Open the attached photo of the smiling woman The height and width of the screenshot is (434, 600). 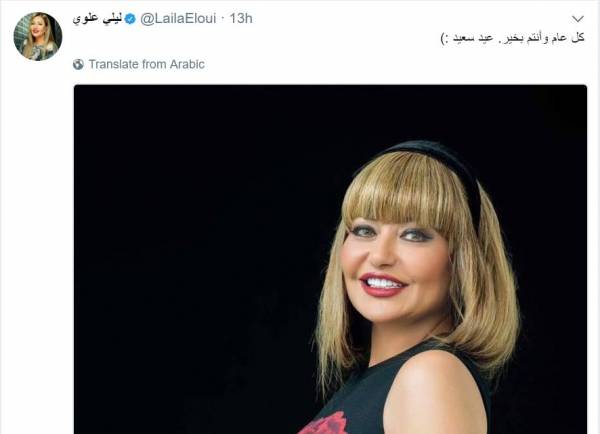330,259
